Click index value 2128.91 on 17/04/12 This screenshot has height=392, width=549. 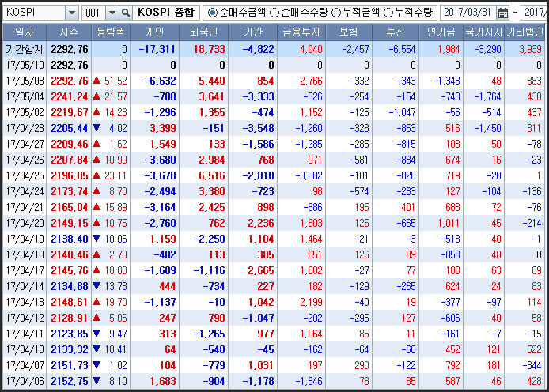[70, 318]
